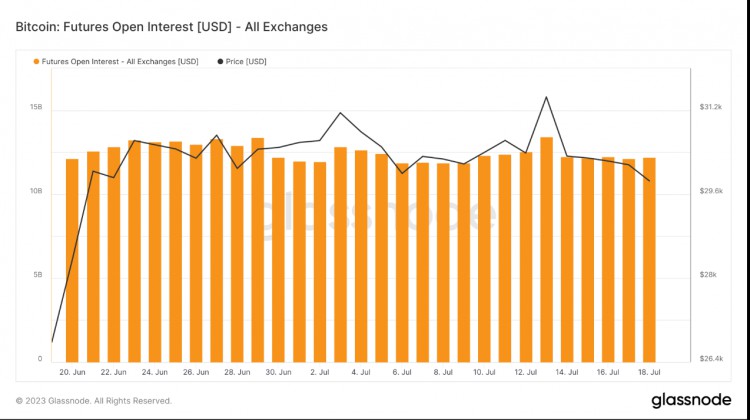
Task: Select the $29.6k label on right axis
Action: pos(710,191)
